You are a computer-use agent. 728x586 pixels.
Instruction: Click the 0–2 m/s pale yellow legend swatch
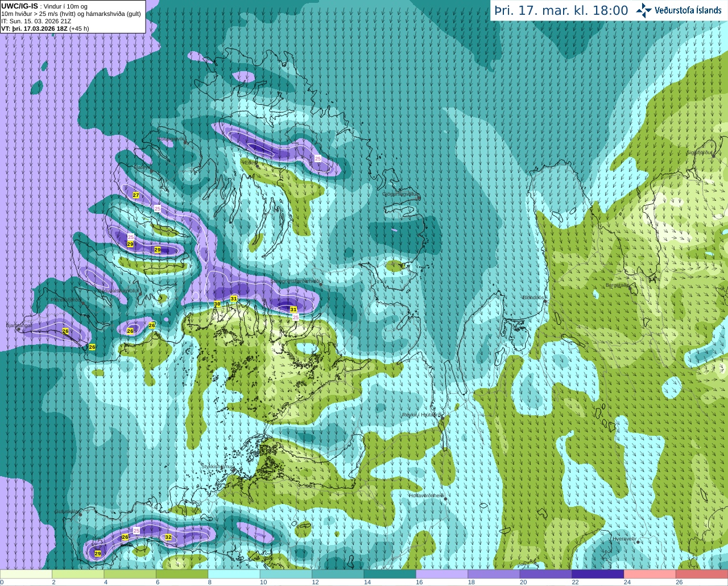pos(26,574)
